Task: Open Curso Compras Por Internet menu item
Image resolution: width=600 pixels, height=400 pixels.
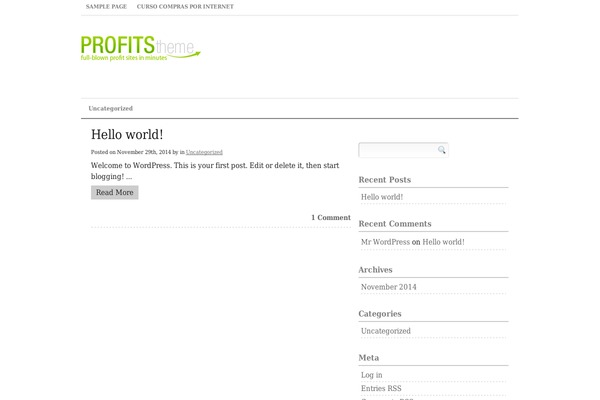Action: point(185,7)
